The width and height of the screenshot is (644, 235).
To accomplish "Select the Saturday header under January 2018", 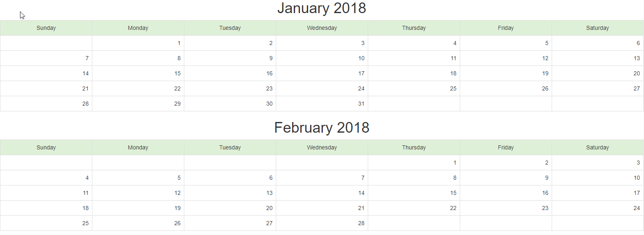I will (x=597, y=28).
